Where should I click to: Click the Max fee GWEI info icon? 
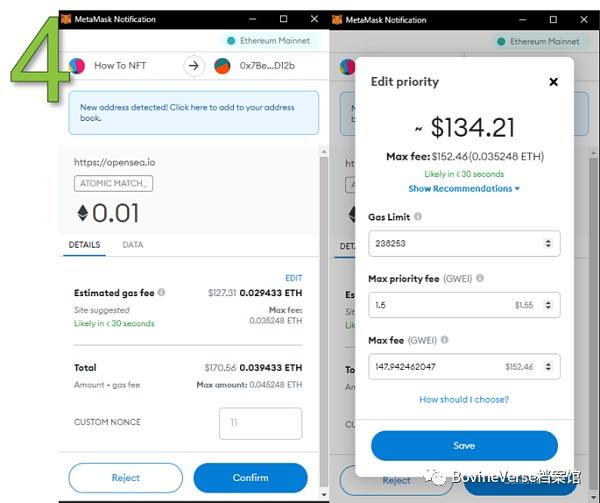pos(444,340)
